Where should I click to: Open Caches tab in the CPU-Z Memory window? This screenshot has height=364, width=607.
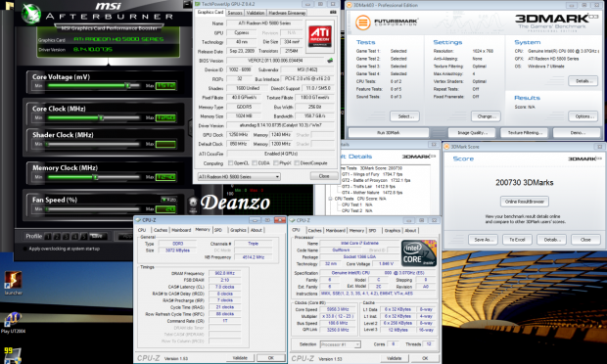pos(161,230)
